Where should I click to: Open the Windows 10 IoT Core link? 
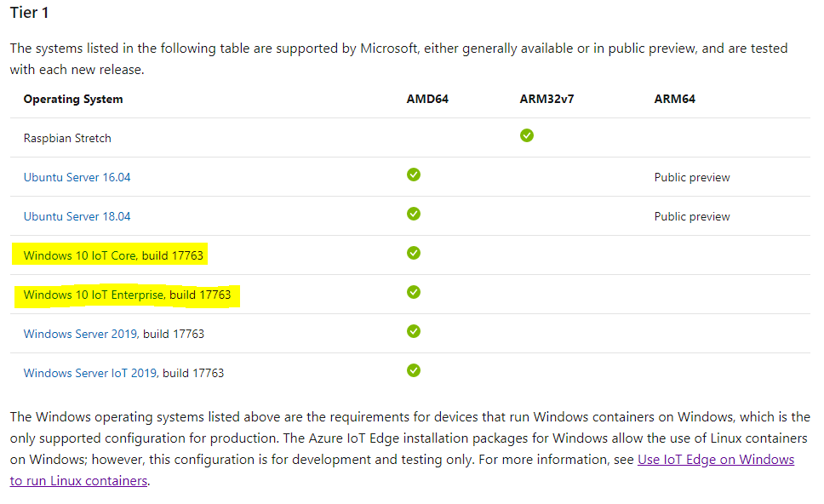[x=80, y=255]
